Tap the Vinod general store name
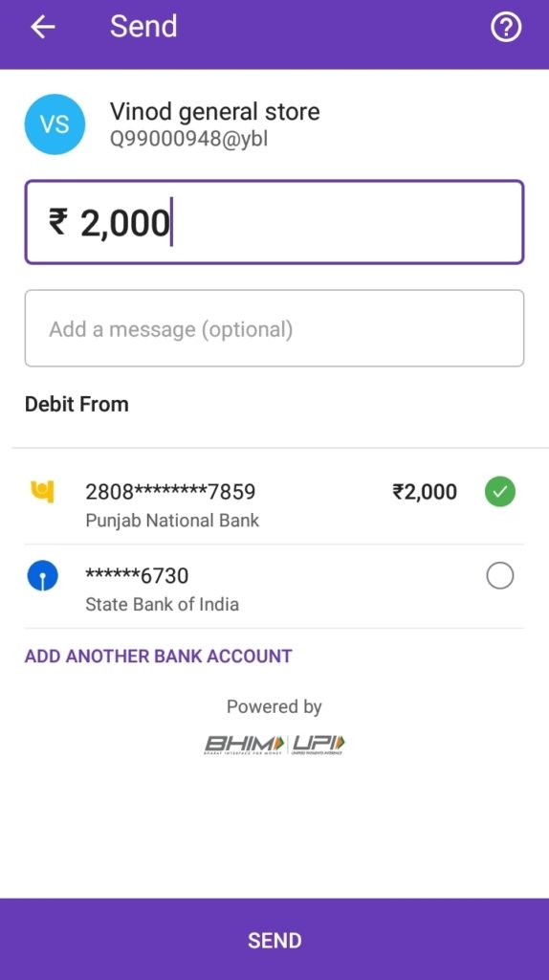The image size is (549, 980). pyautogui.click(x=215, y=111)
